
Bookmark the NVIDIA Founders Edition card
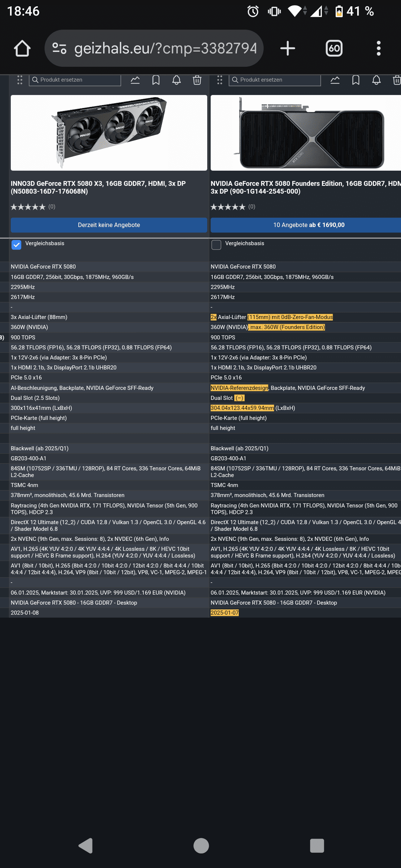click(356, 80)
